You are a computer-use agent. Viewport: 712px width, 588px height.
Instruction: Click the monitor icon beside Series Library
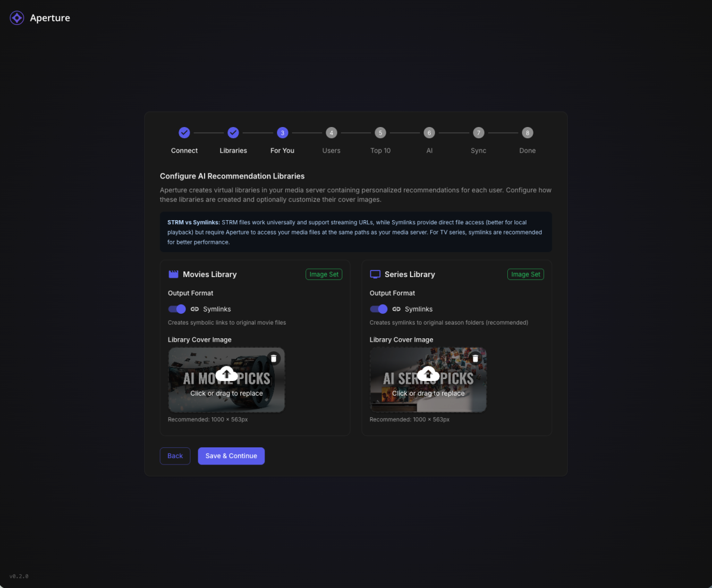pos(374,274)
